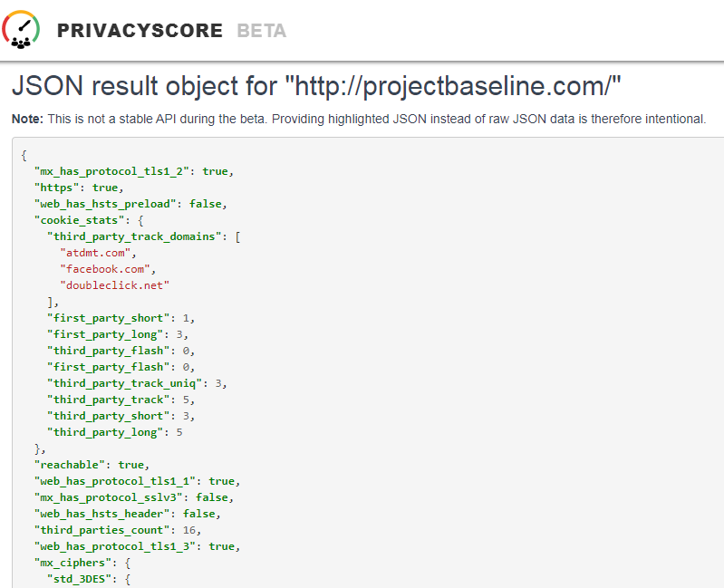This screenshot has height=588, width=724.
Task: Select the "facebook.com" domain string
Action: [x=104, y=269]
